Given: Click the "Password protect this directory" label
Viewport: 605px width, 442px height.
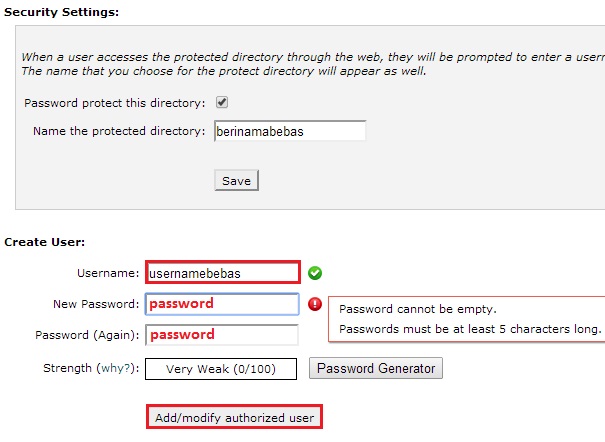Looking at the screenshot, I should pos(114,103).
